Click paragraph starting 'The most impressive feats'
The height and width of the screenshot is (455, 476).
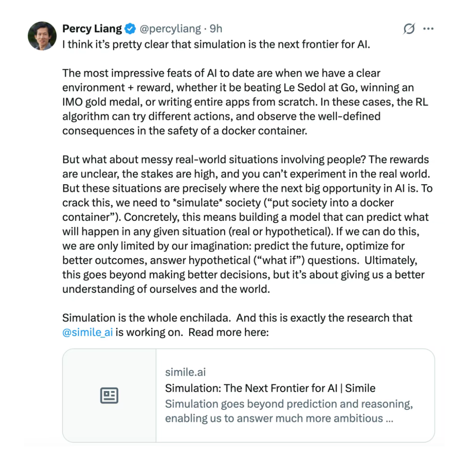pos(245,102)
